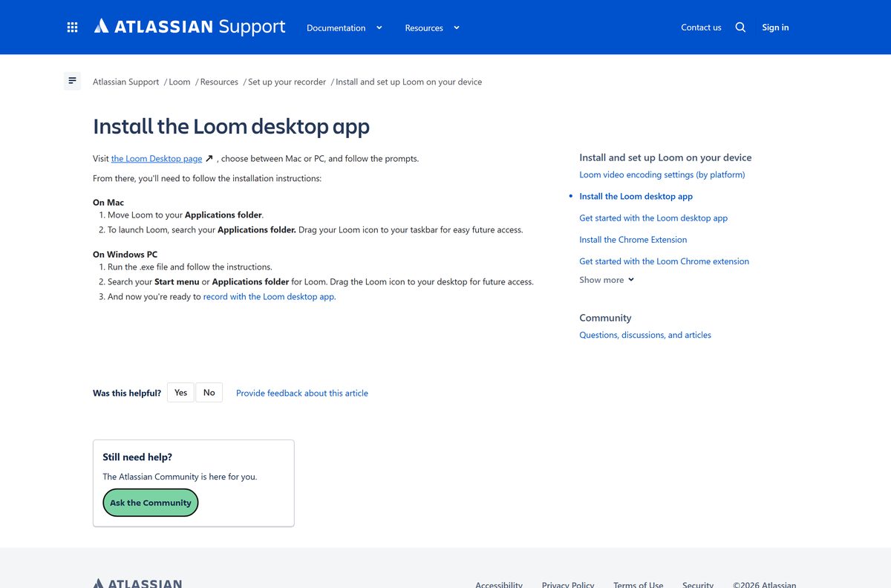Click the On Mac heading text
891x588 pixels.
point(108,202)
